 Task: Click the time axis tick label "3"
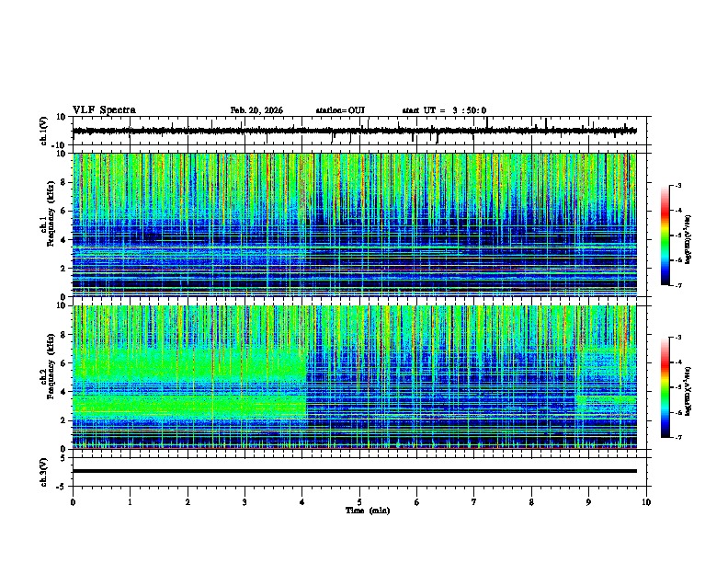pos(245,502)
